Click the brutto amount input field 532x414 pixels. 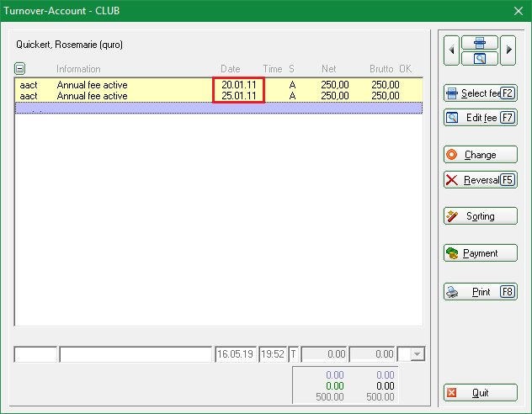click(372, 354)
